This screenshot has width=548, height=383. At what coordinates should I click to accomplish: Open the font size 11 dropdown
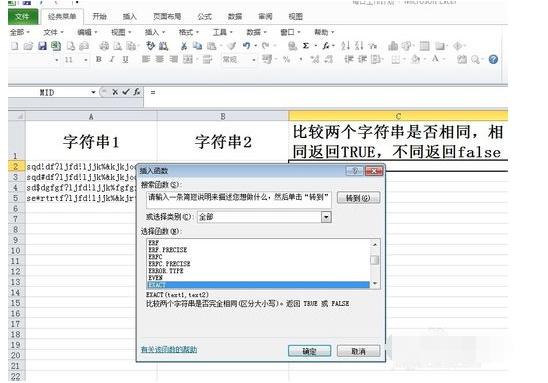pyautogui.click(x=86, y=60)
